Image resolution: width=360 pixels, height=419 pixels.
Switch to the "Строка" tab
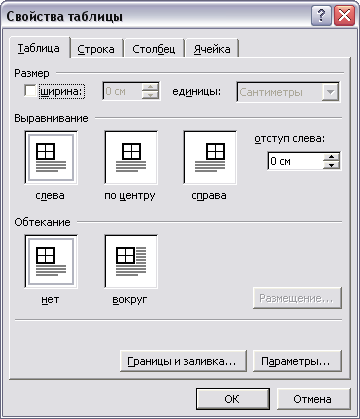(96, 49)
